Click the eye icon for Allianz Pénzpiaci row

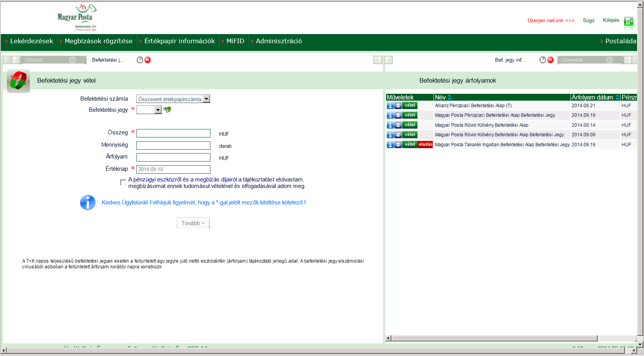tap(398, 106)
